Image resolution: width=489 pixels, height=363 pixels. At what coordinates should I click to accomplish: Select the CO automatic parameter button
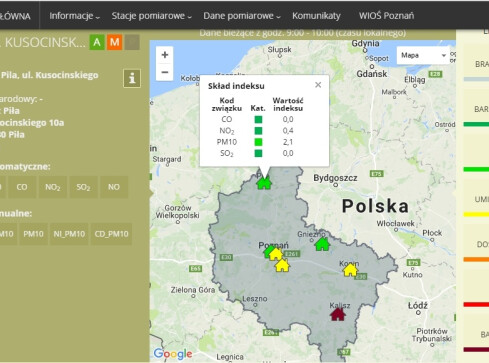click(x=22, y=187)
